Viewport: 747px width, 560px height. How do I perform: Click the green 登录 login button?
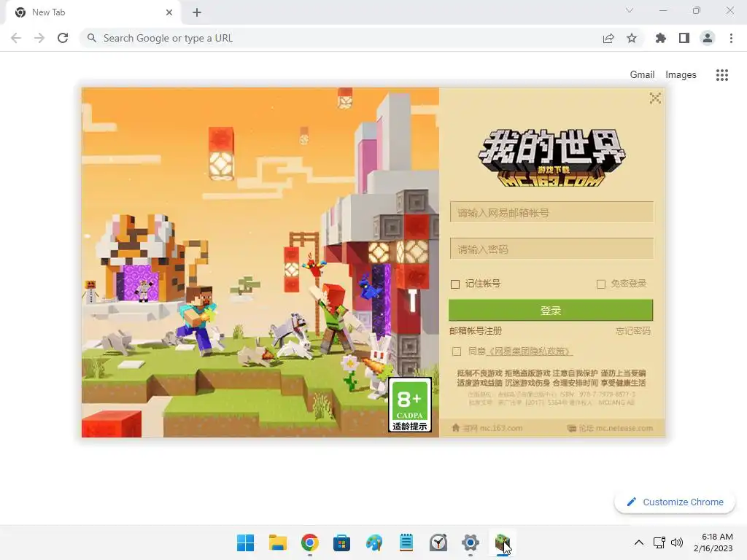pos(551,311)
